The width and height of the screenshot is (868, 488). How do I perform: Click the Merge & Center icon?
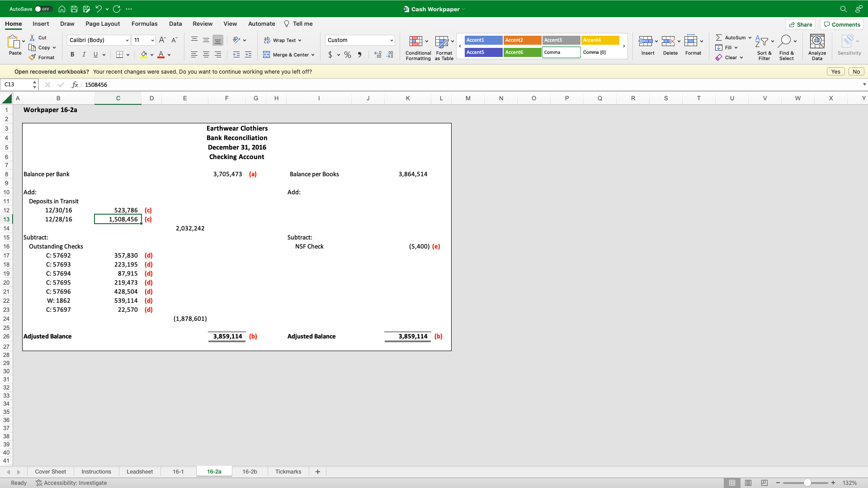click(267, 55)
